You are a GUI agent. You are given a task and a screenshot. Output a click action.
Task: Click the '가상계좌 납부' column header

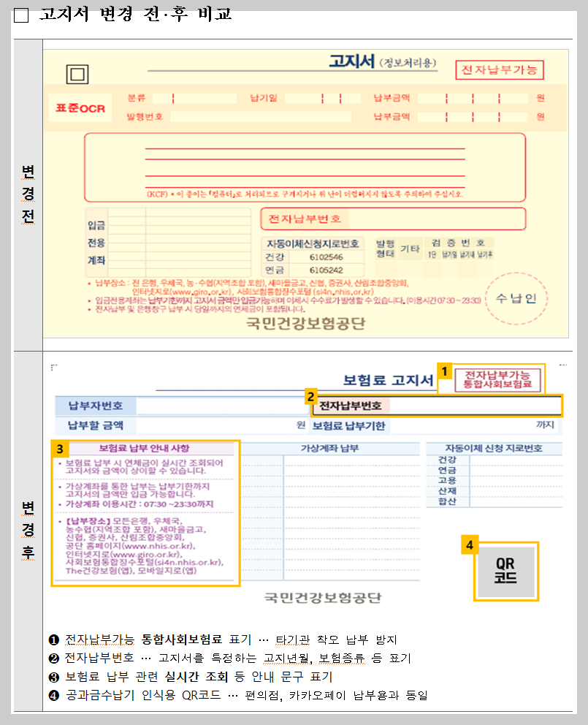[329, 448]
